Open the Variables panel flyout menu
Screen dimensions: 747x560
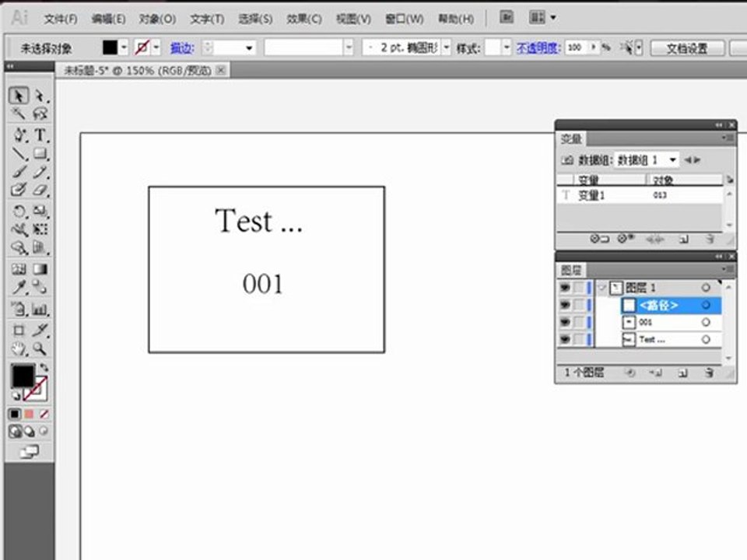[x=728, y=138]
